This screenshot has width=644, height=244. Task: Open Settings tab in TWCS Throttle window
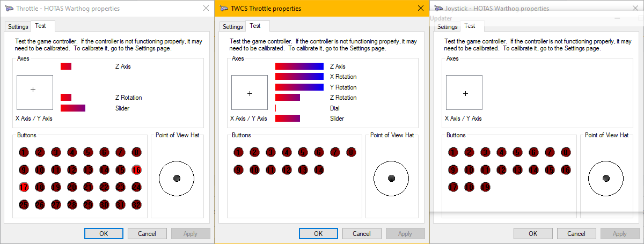pyautogui.click(x=233, y=27)
